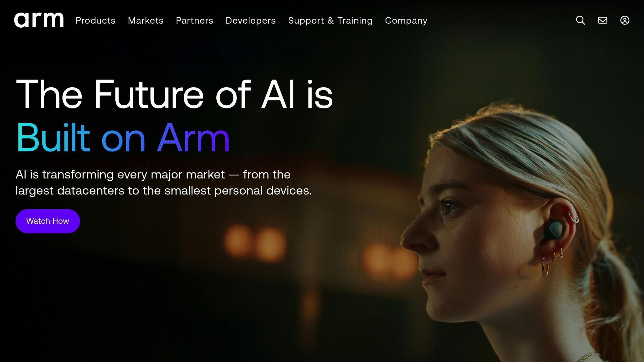Expand the Partners navigation item
Viewport: 644px width, 362px height.
point(195,20)
